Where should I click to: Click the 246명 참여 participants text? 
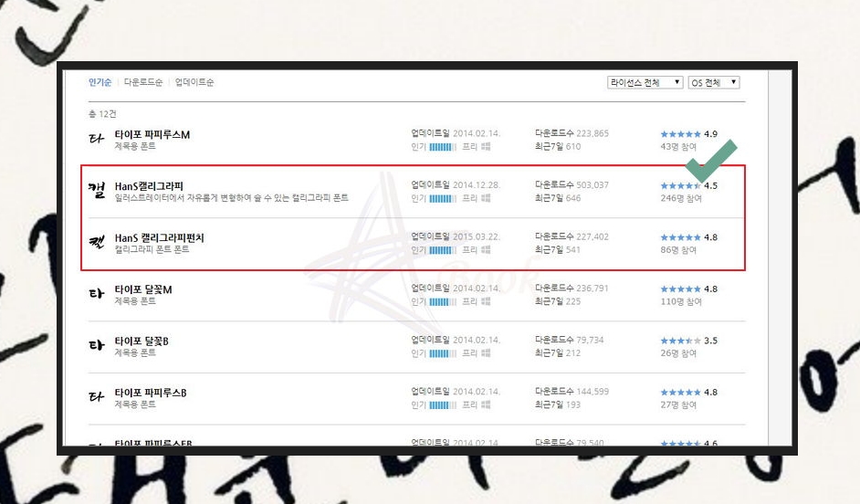(681, 198)
